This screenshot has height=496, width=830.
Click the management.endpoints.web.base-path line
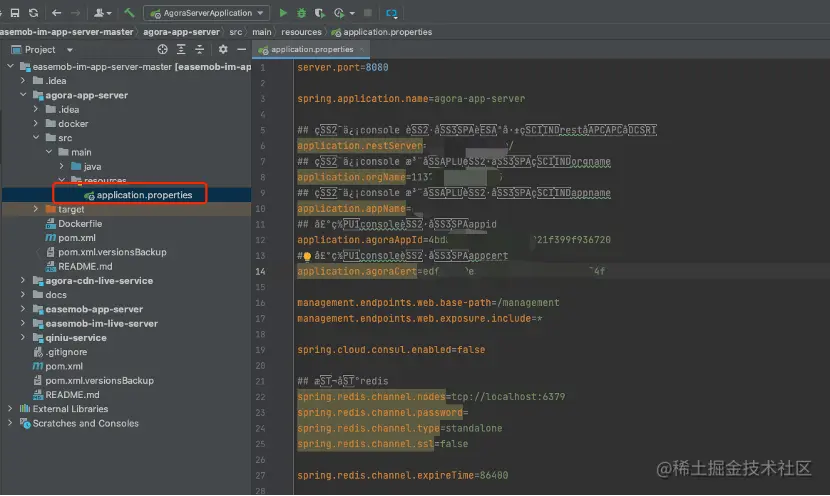428,303
